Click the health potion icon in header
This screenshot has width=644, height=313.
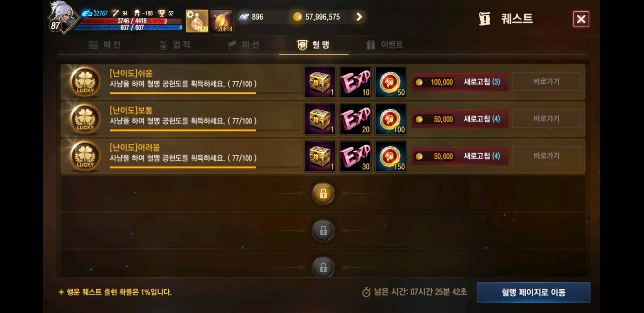(197, 21)
